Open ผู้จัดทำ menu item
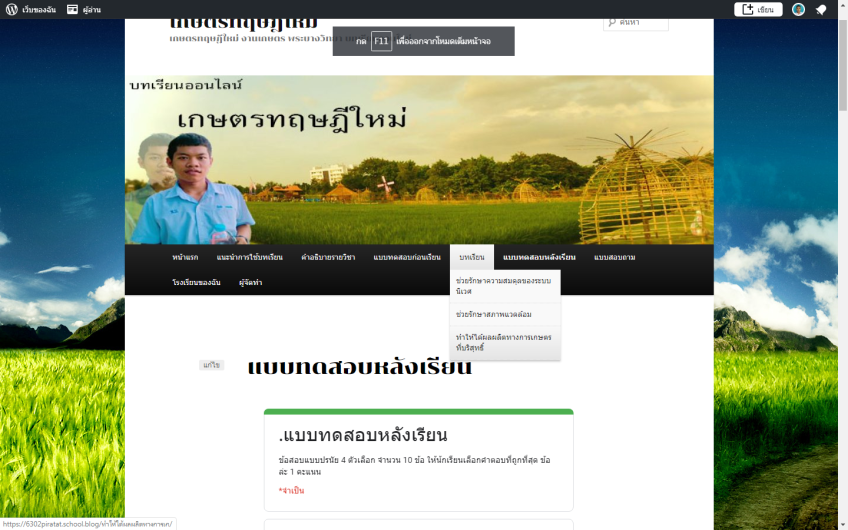 250,283
